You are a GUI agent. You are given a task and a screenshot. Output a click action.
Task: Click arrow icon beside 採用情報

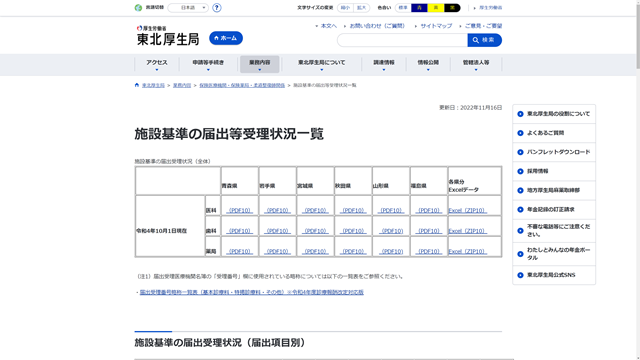(520, 171)
